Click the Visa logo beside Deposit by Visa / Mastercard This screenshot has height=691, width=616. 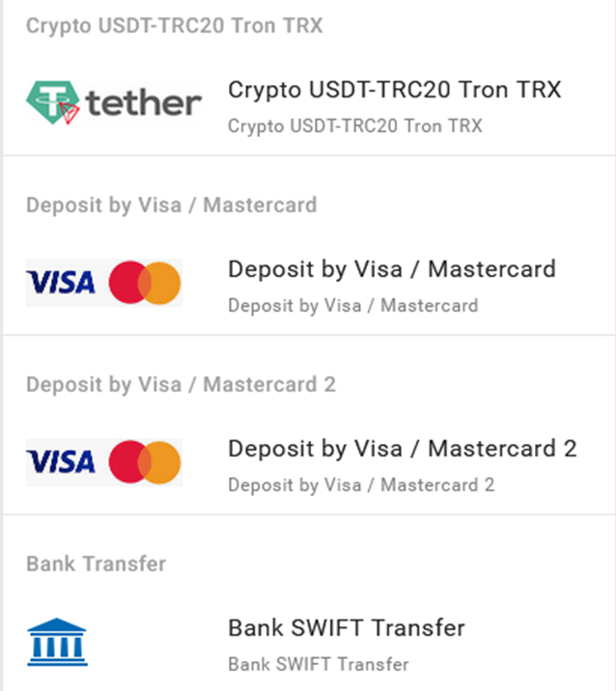pos(61,283)
